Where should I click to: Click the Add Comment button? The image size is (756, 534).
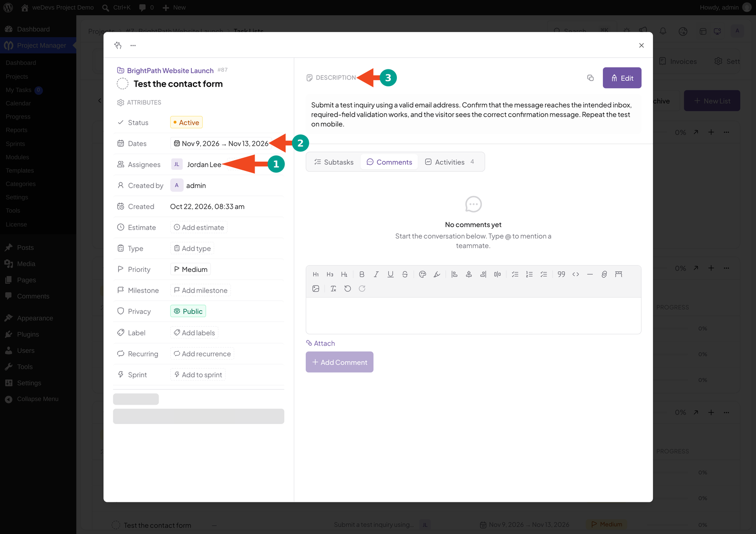tap(339, 362)
